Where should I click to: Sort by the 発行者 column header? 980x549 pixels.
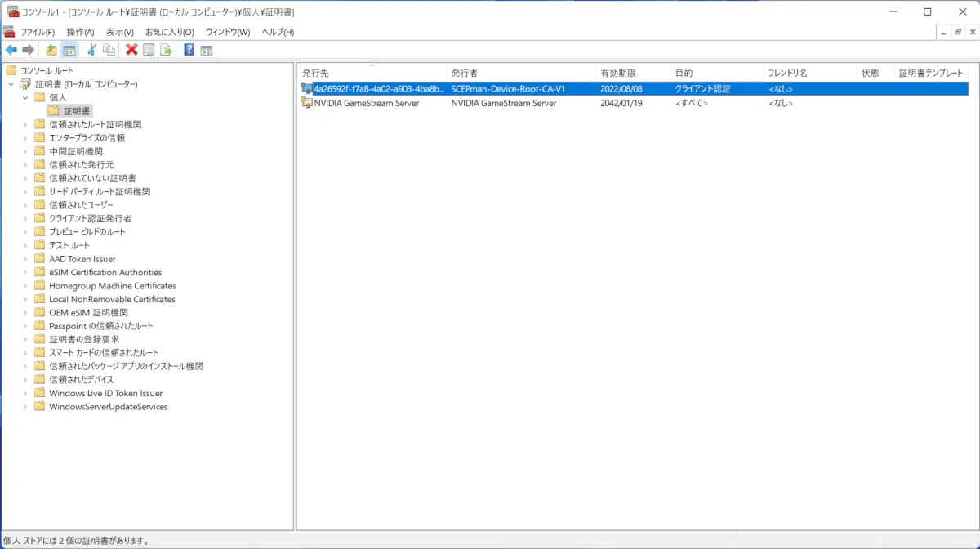[521, 73]
